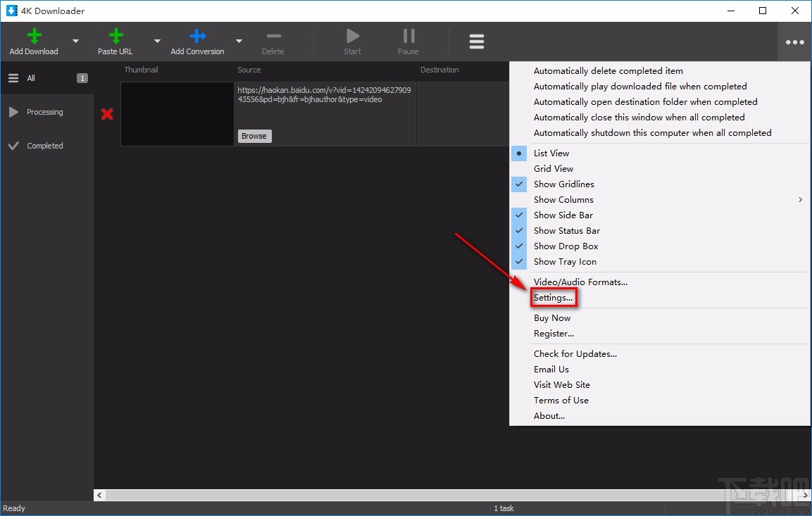Show Completed downloads in the sidebar
Image resolution: width=812 pixels, height=516 pixels.
[x=44, y=146]
